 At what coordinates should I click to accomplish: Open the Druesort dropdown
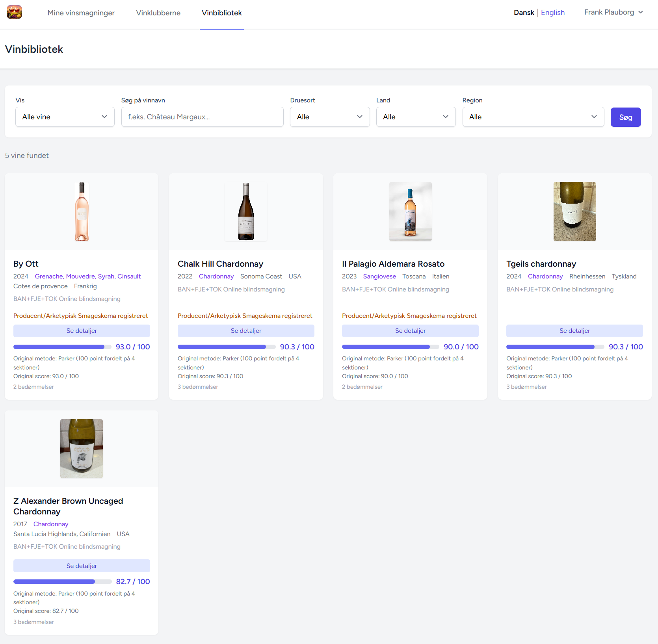(x=330, y=117)
